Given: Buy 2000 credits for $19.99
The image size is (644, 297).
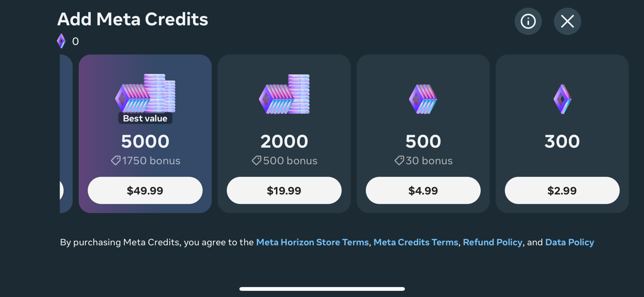Looking at the screenshot, I should [284, 190].
